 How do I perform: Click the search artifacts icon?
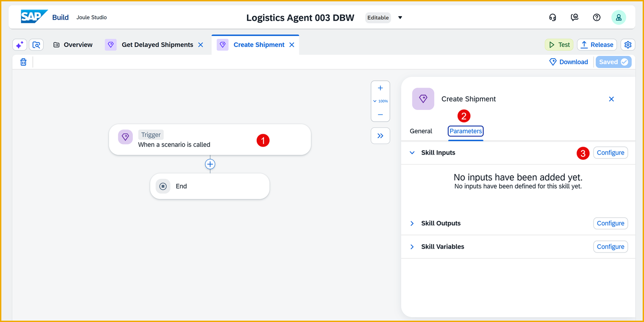36,45
